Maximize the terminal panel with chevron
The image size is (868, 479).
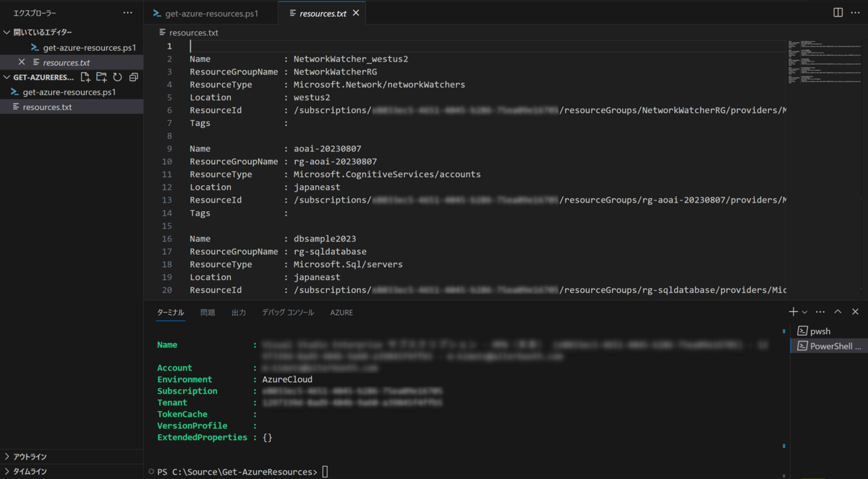[x=838, y=312]
